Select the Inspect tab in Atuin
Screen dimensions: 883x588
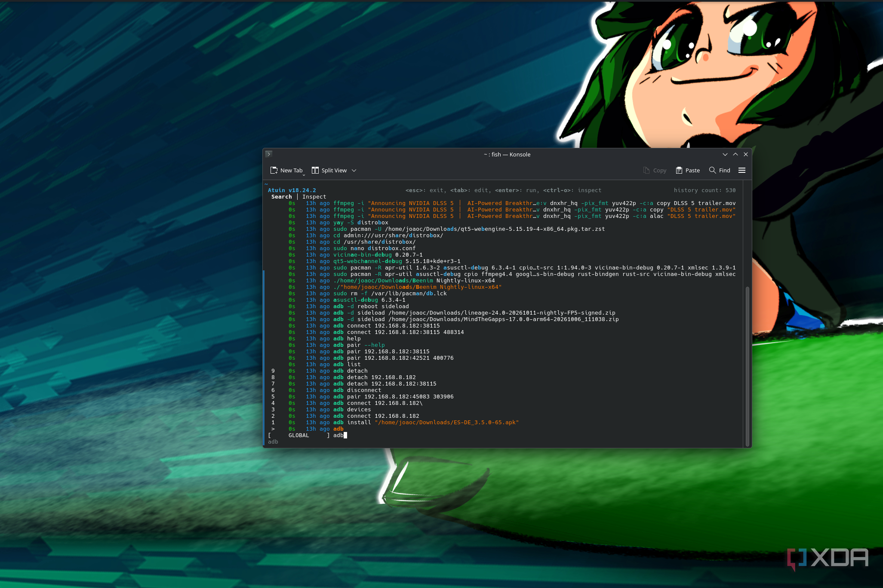[x=314, y=197]
